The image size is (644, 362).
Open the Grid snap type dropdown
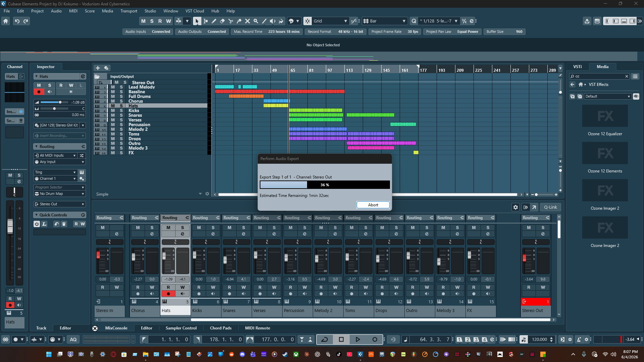[x=331, y=21]
